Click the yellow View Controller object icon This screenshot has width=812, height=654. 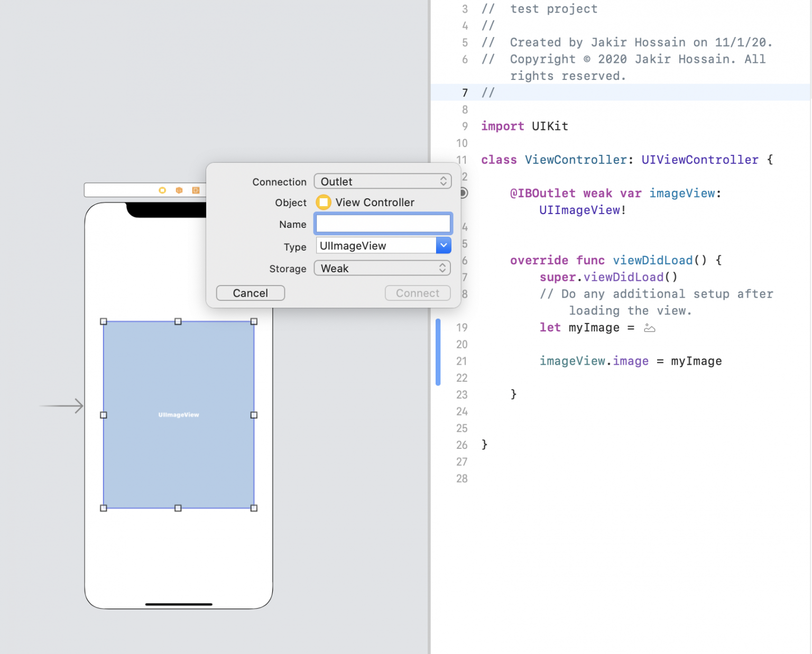pyautogui.click(x=324, y=202)
